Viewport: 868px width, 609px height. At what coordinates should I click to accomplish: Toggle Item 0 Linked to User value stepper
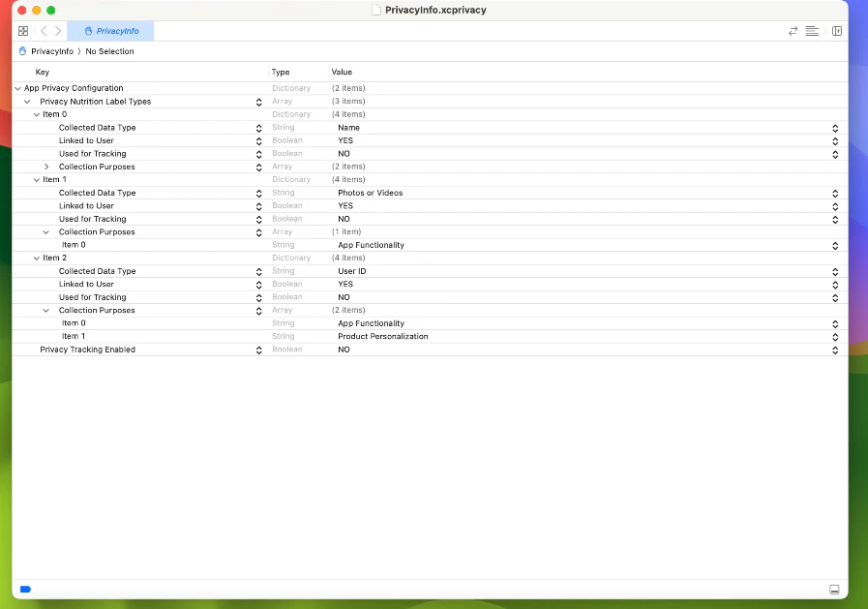pos(835,141)
